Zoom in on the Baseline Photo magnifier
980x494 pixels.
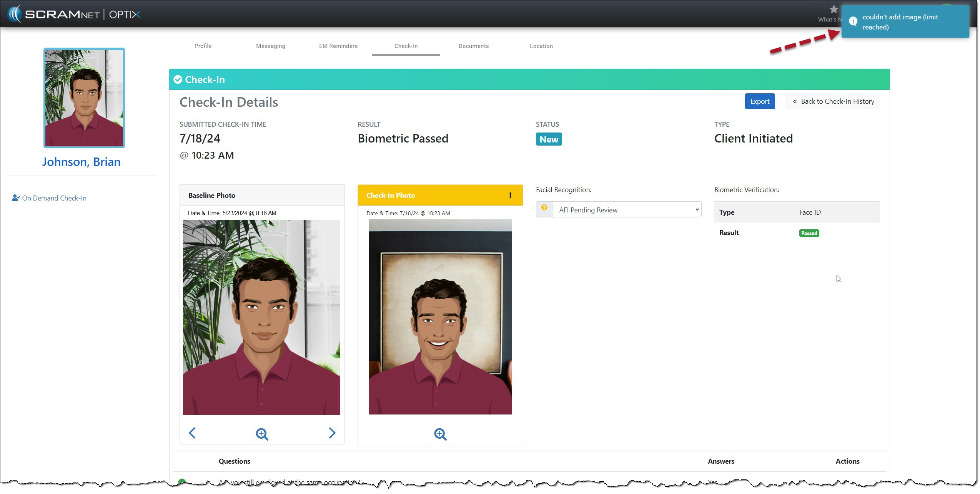point(262,434)
